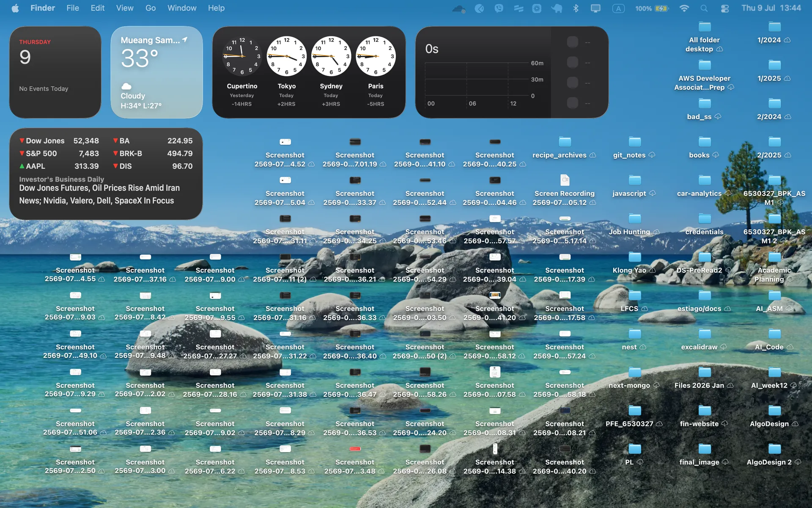Image resolution: width=812 pixels, height=508 pixels.
Task: Click the AAPL stock row
Action: (59, 166)
